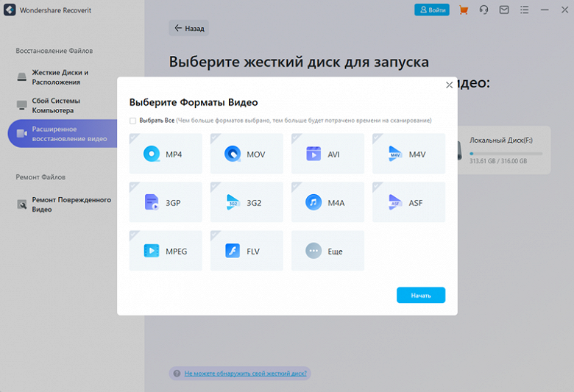Click the Восстановление Файлов section header
574x392 pixels.
(54, 51)
